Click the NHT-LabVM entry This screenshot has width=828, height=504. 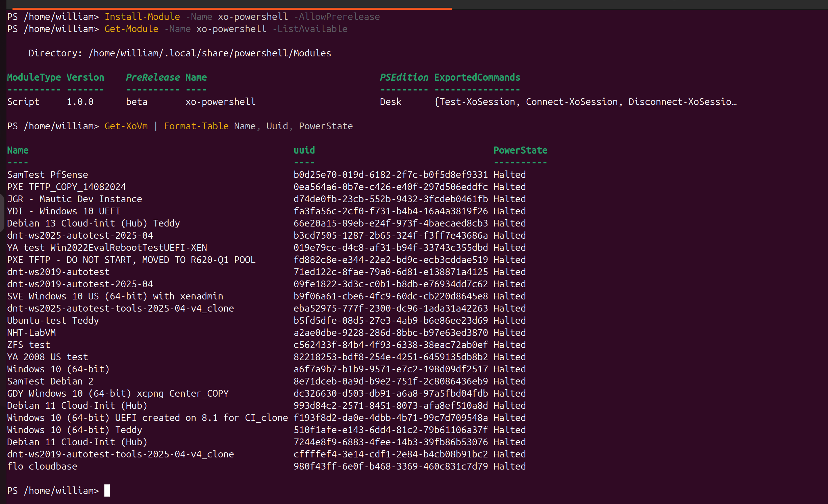[31, 333]
